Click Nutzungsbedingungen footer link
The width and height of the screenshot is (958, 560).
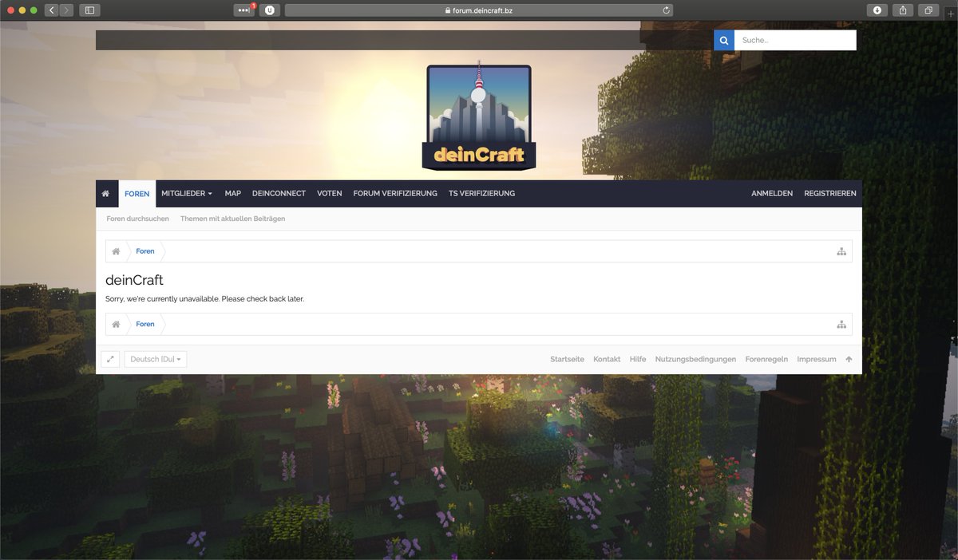(x=695, y=360)
